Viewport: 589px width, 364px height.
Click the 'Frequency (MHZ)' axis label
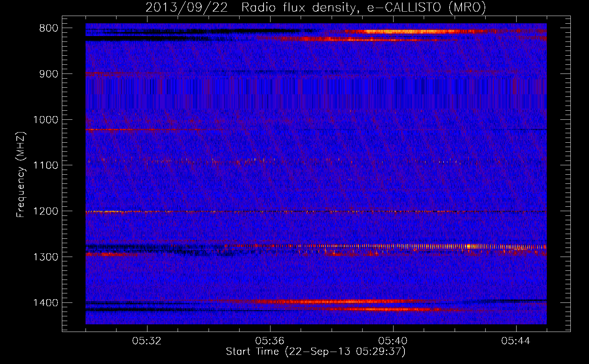[x=21, y=174]
